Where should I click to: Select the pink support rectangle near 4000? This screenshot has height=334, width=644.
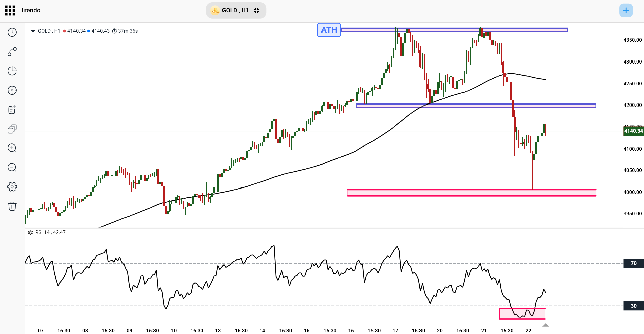(x=472, y=193)
